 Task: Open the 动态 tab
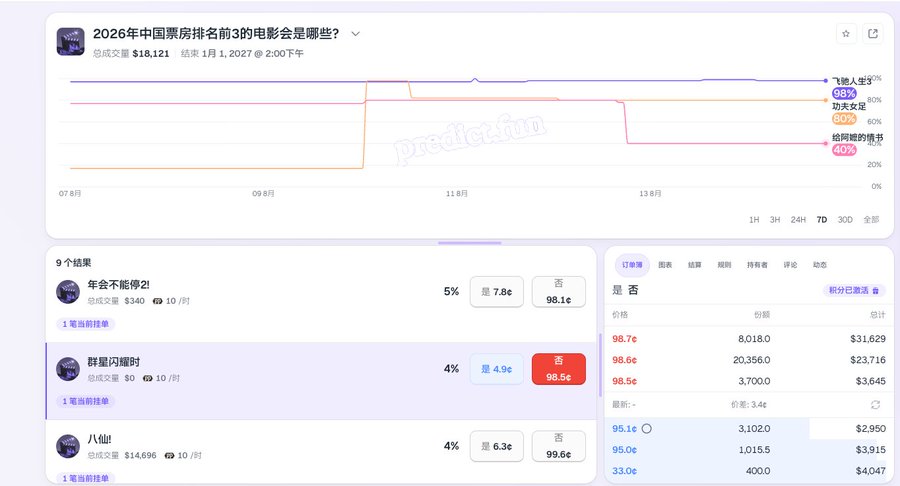[820, 265]
